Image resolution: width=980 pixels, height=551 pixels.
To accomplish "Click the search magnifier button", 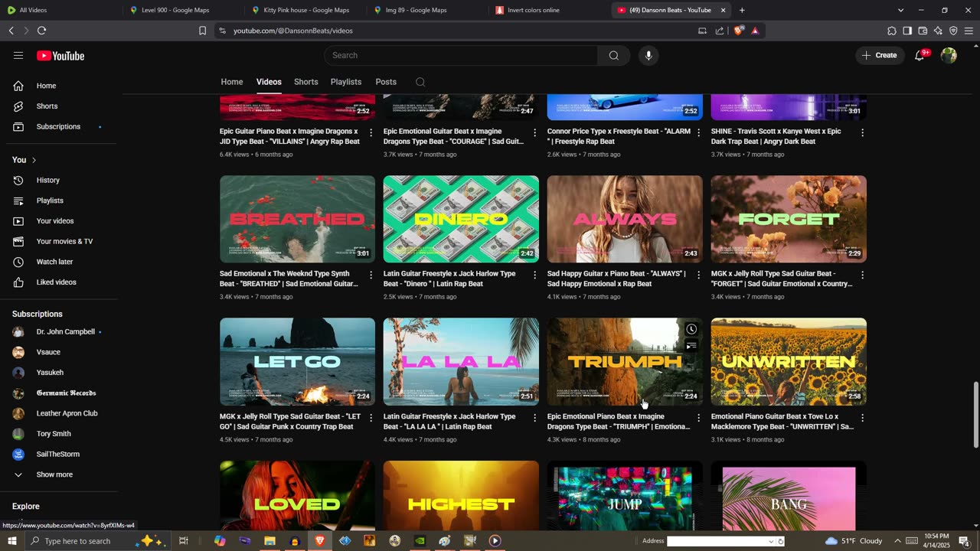I will pyautogui.click(x=613, y=55).
